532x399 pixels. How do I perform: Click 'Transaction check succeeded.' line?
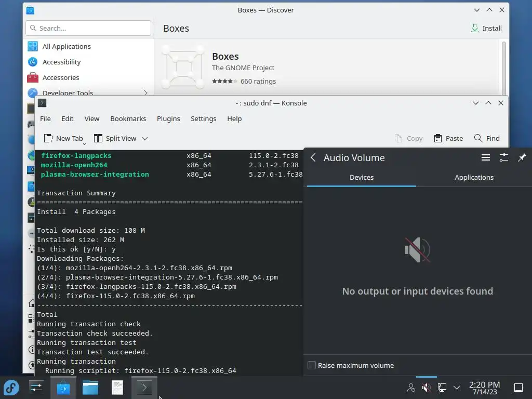tap(95, 334)
